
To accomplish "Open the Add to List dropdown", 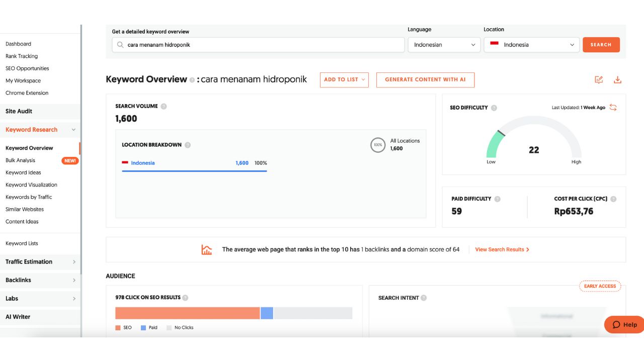I will 344,79.
